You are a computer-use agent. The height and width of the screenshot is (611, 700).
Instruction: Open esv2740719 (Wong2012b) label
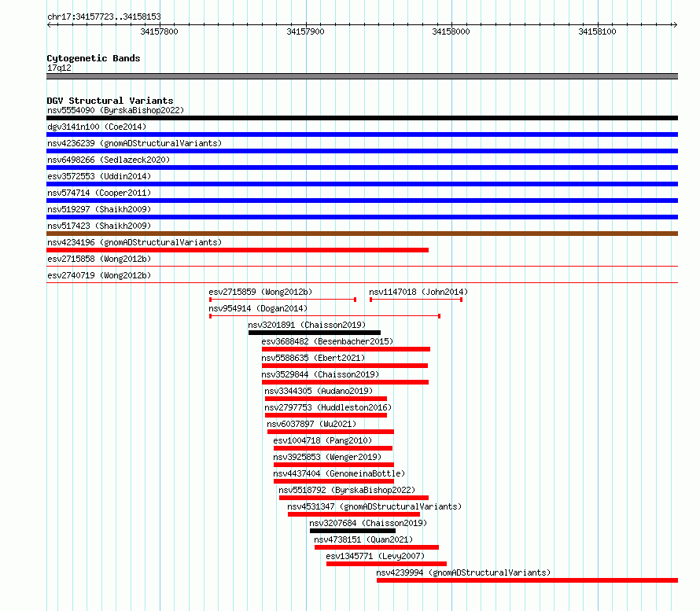99,275
